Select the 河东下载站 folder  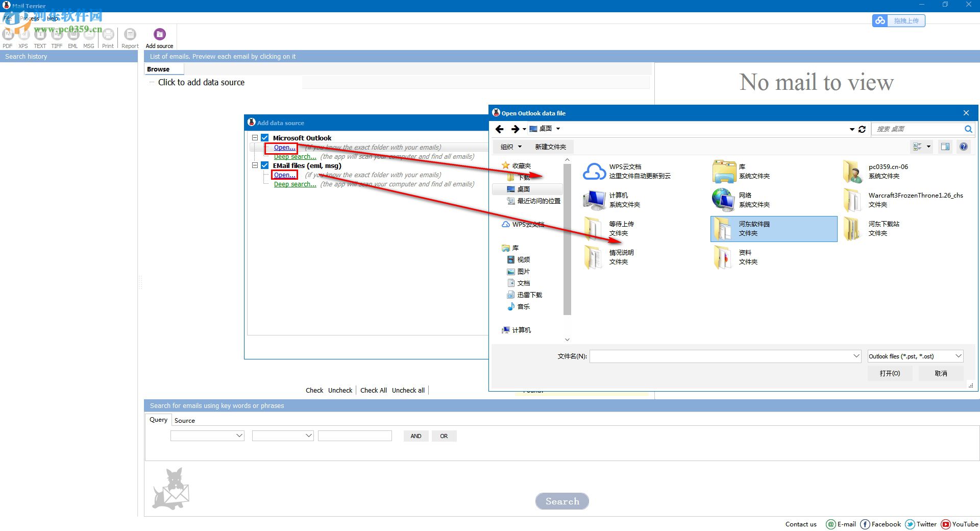(x=872, y=229)
